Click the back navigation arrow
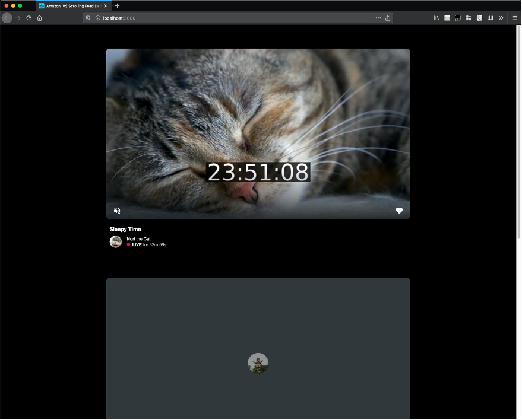The image size is (522, 420). (7, 18)
